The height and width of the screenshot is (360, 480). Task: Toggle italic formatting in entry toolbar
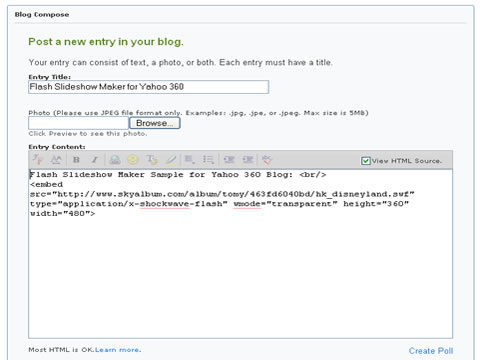(95, 160)
